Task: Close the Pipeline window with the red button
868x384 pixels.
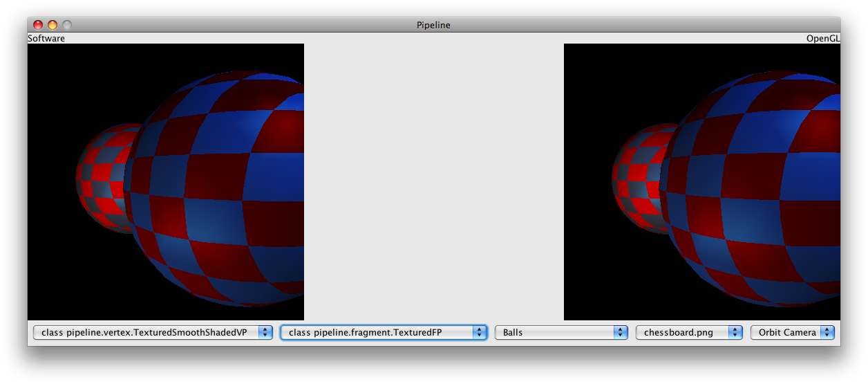Action: (x=38, y=25)
